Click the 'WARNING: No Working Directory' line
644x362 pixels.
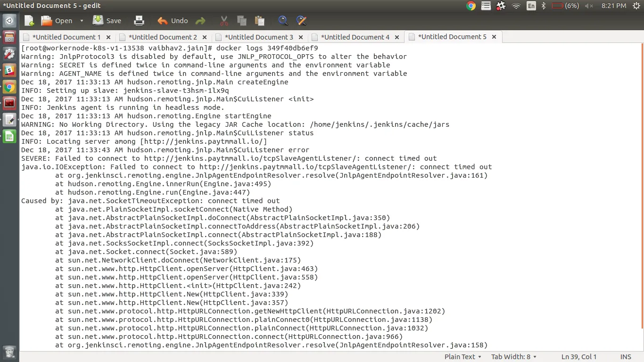(x=235, y=124)
